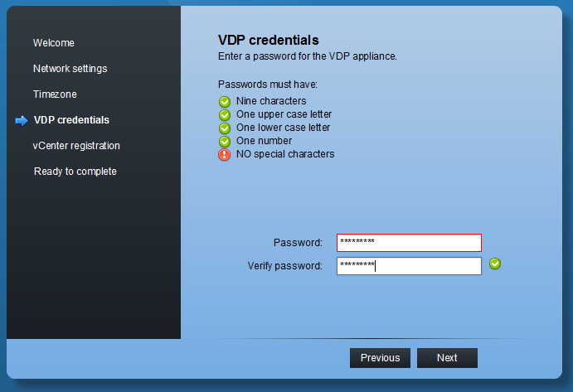Jump to vCenter registration step

point(76,146)
